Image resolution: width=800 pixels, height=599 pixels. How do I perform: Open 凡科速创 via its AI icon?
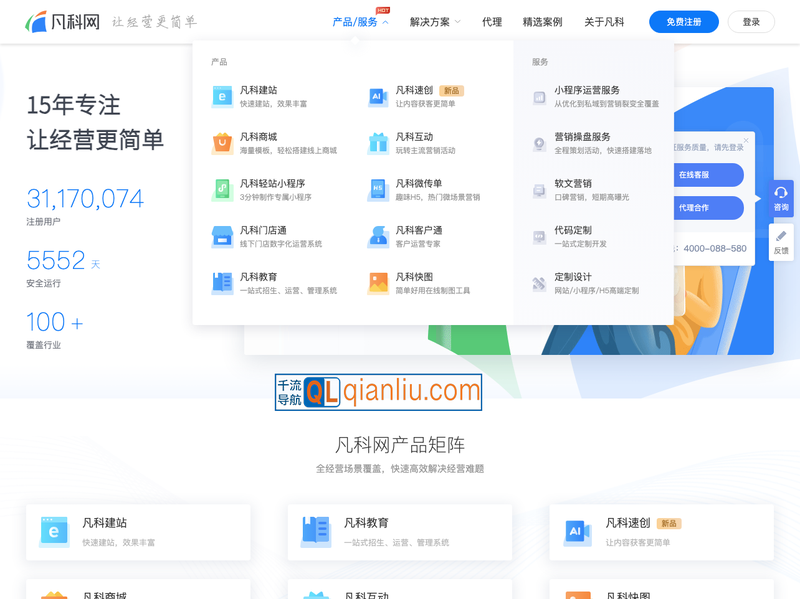(x=378, y=96)
